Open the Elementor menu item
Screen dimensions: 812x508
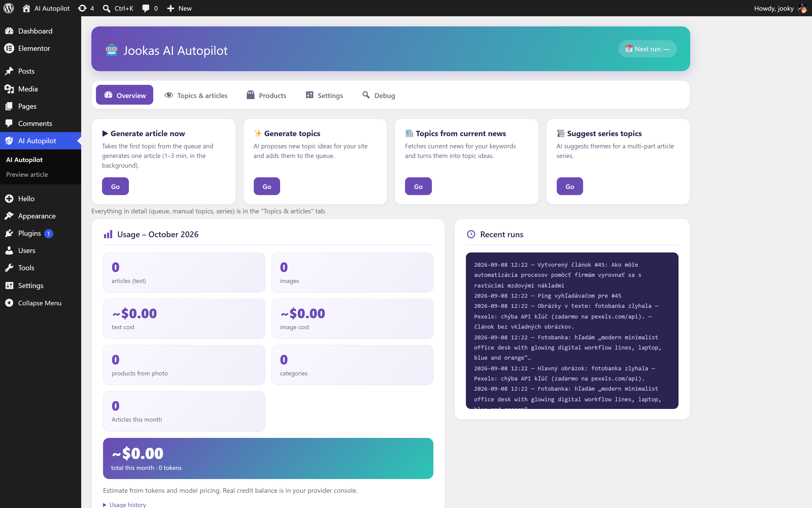[41, 48]
